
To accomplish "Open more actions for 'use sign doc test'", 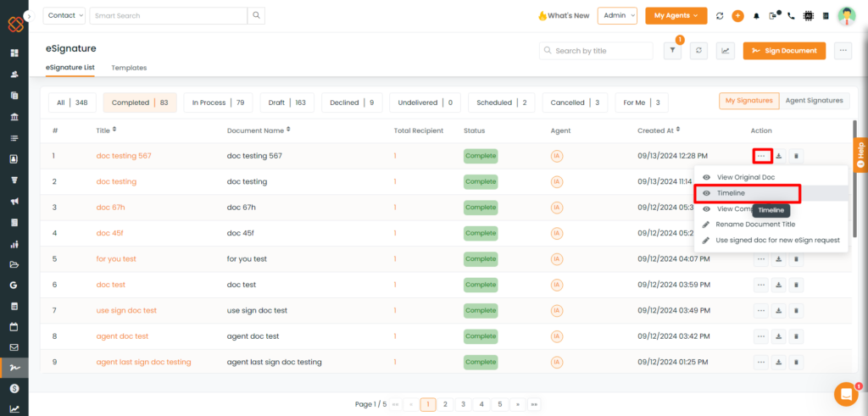I will tap(762, 310).
